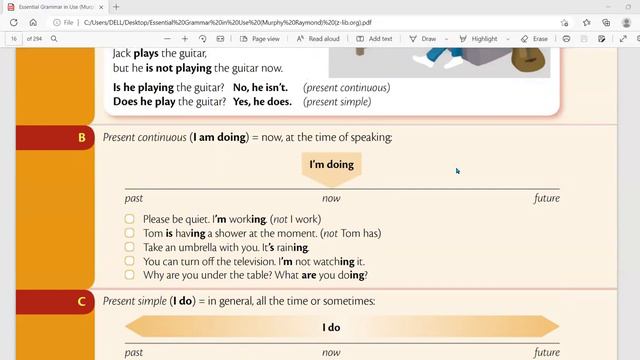Click the "I'm doing" label

(331, 164)
